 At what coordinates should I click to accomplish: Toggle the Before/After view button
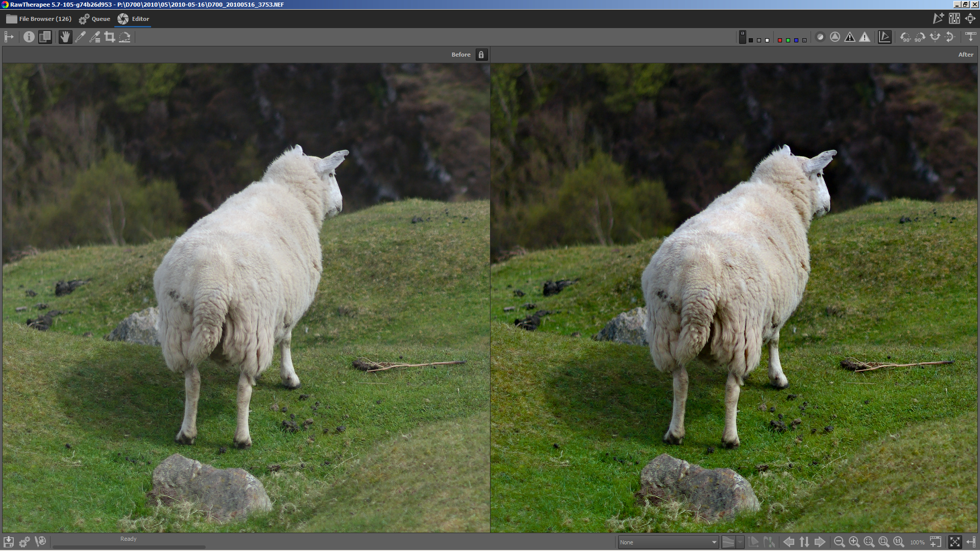(x=45, y=37)
